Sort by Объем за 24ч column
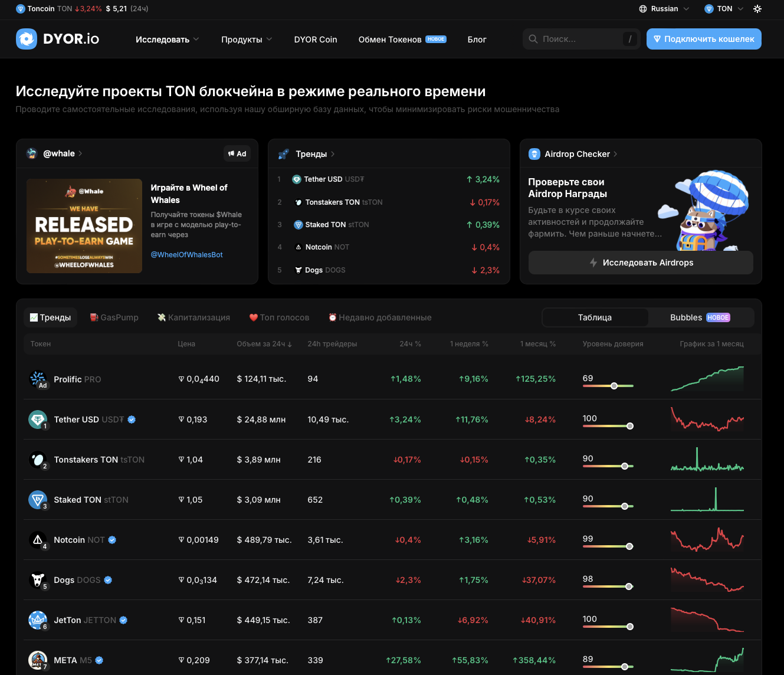This screenshot has width=784, height=675. (x=264, y=344)
